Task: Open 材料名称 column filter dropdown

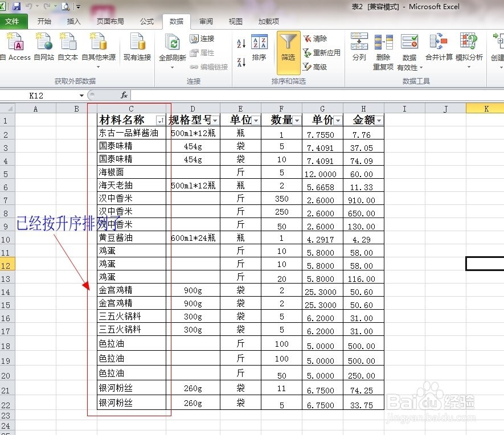Action: (161, 121)
